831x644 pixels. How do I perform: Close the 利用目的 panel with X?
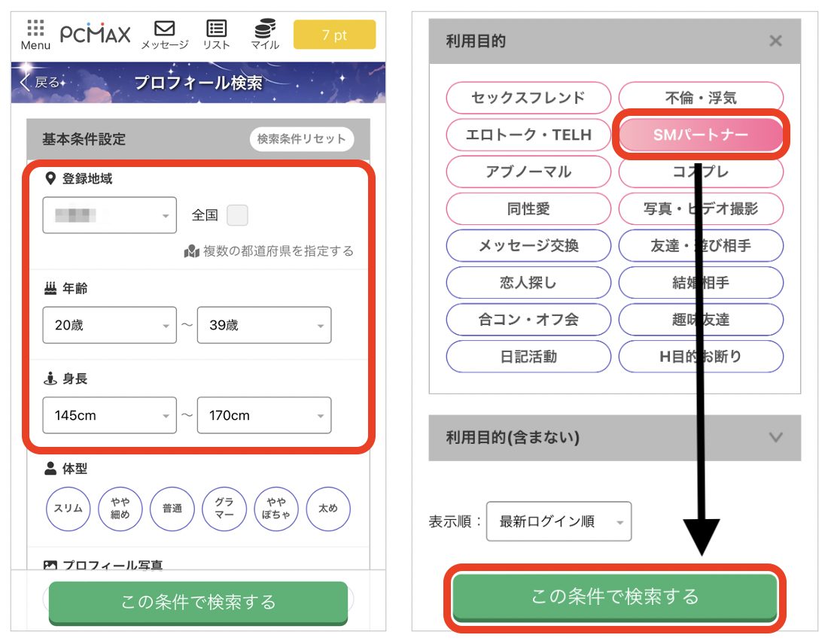pyautogui.click(x=775, y=41)
